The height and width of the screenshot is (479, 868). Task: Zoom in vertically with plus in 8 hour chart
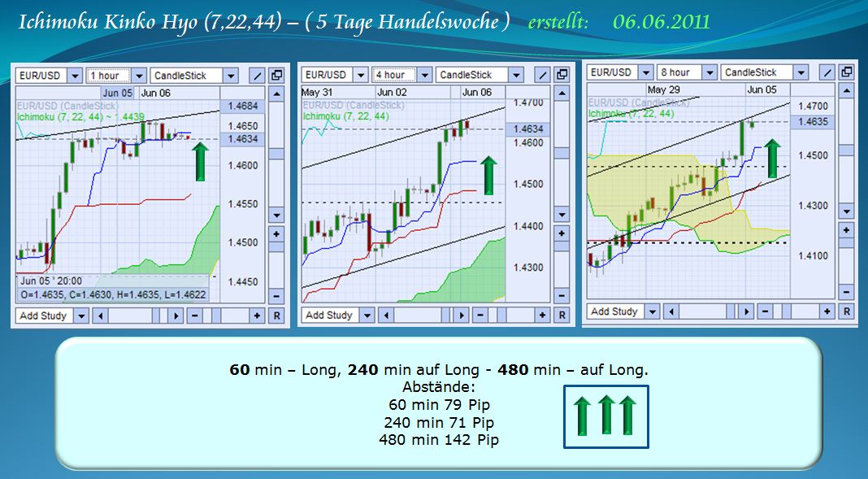tap(846, 230)
